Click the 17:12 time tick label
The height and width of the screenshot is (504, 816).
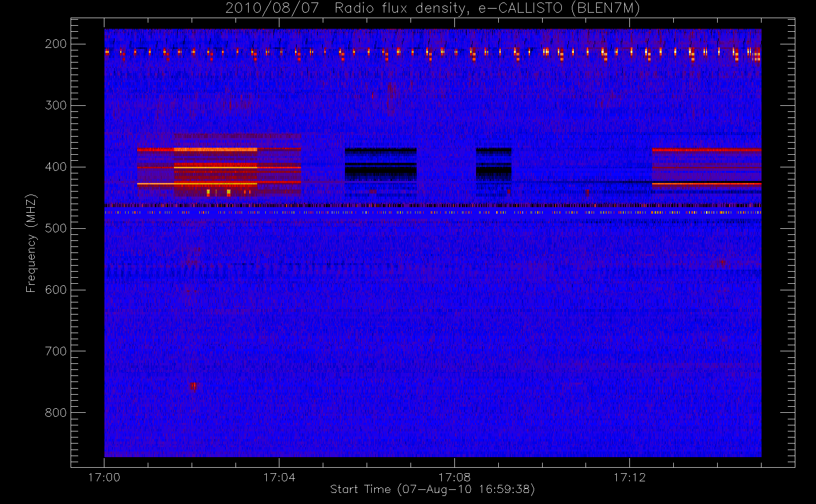tap(629, 477)
